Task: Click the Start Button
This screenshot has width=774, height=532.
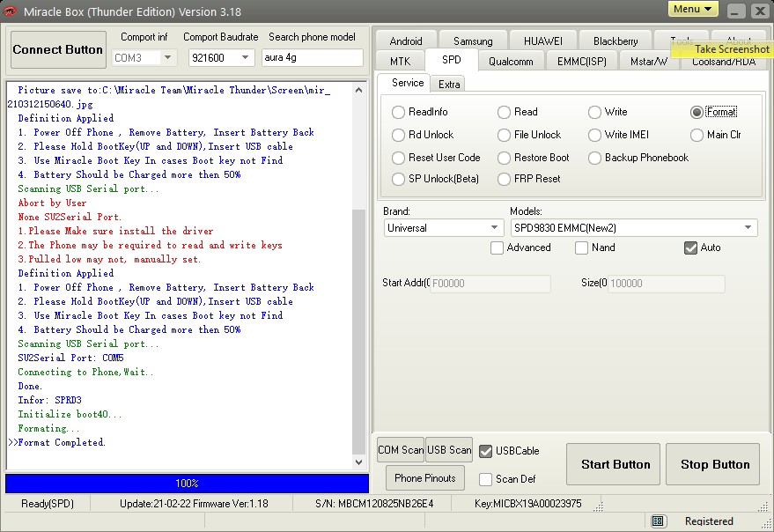Action: (x=613, y=464)
